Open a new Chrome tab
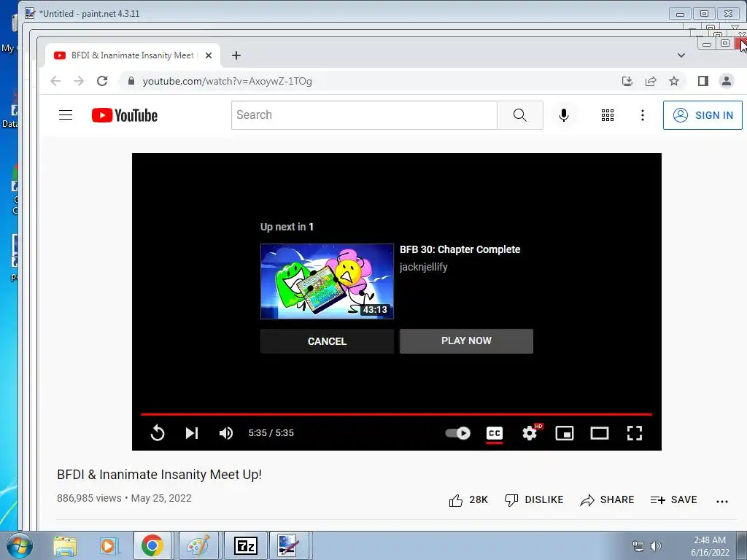The width and height of the screenshot is (747, 560). point(236,55)
